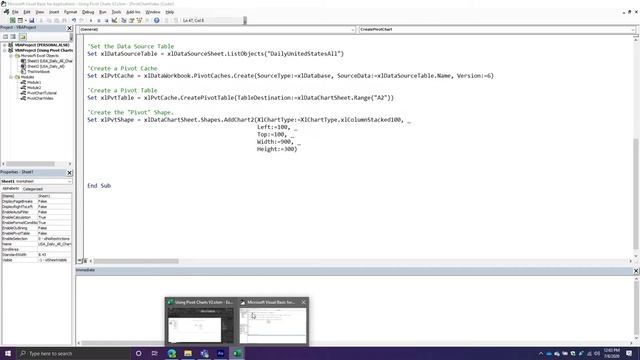Screen dimensions: 640x360
Task: Click the Undo toolbar icon
Action: click(74, 20)
